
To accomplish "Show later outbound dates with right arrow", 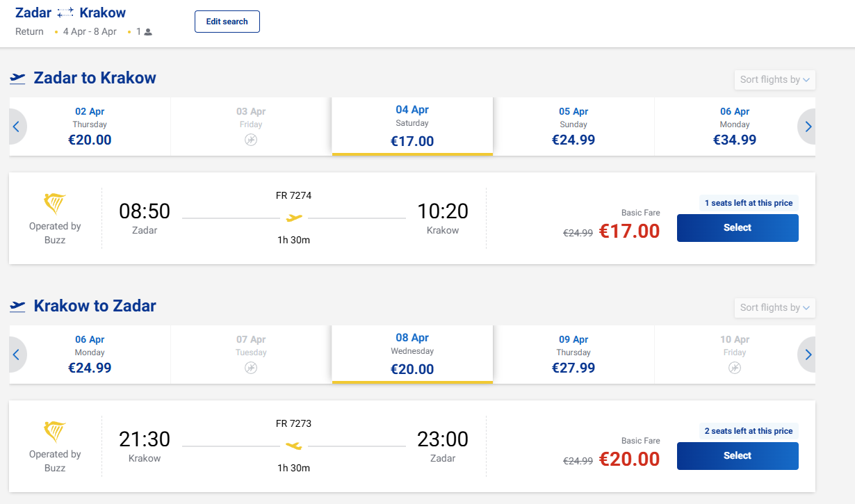I will [x=808, y=127].
